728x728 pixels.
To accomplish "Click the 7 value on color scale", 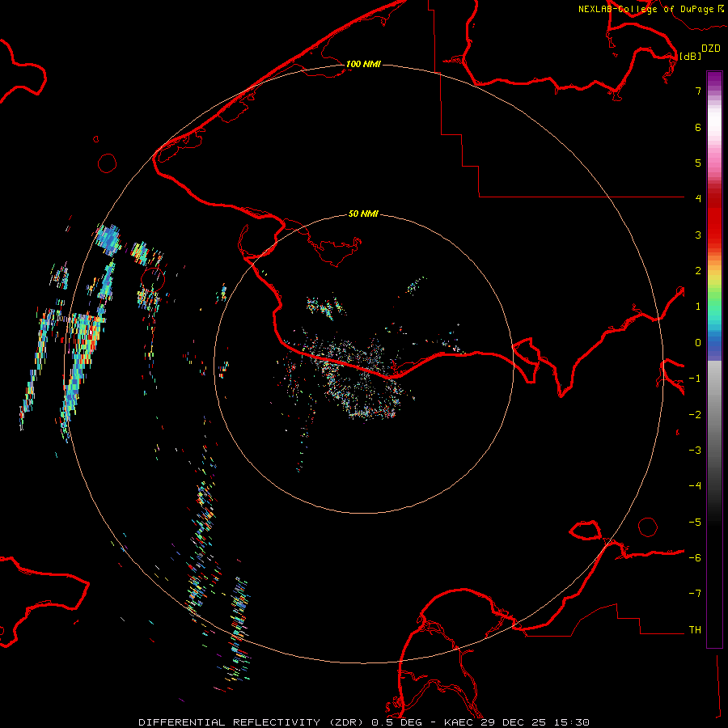I will [x=698, y=91].
